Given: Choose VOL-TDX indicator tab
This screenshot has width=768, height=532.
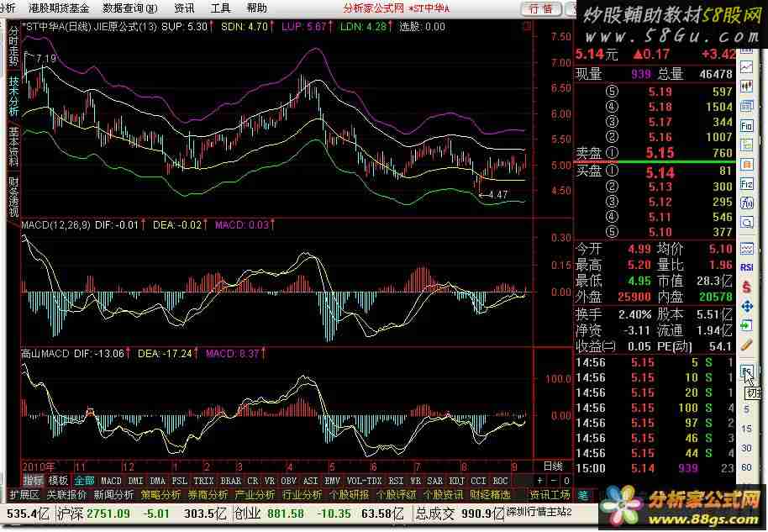Looking at the screenshot, I should coord(364,481).
